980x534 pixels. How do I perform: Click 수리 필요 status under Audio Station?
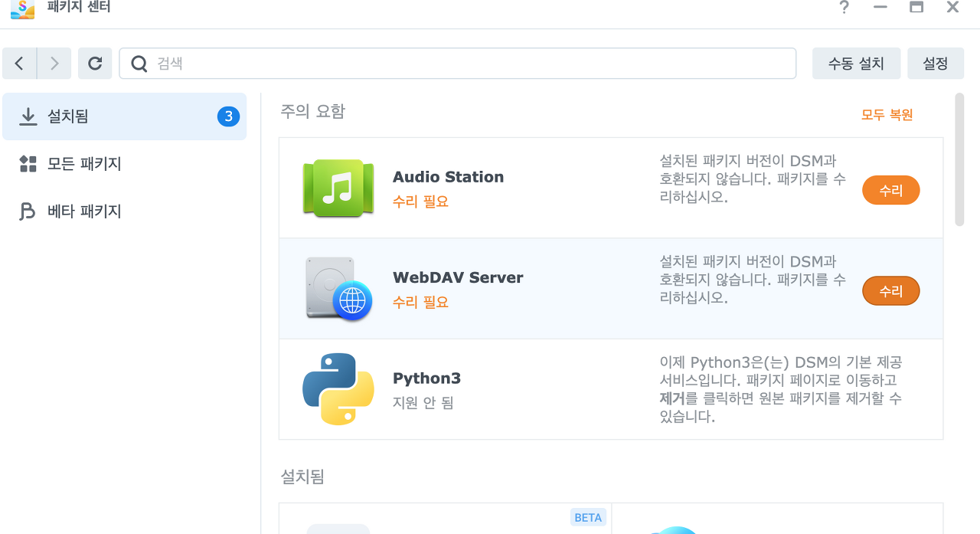(x=420, y=202)
